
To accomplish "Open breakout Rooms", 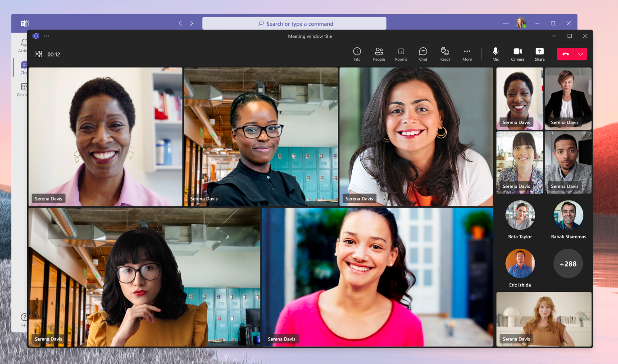I will click(x=401, y=54).
